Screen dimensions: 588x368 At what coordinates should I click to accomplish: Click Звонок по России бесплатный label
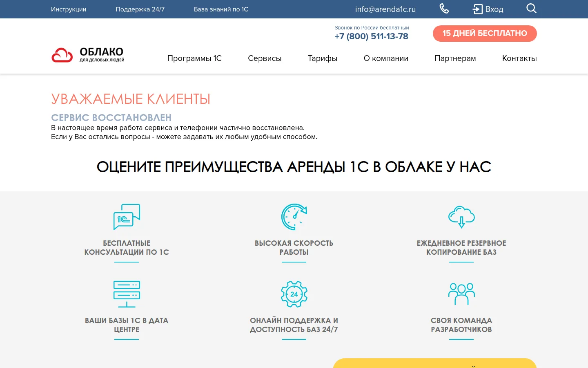pos(372,28)
